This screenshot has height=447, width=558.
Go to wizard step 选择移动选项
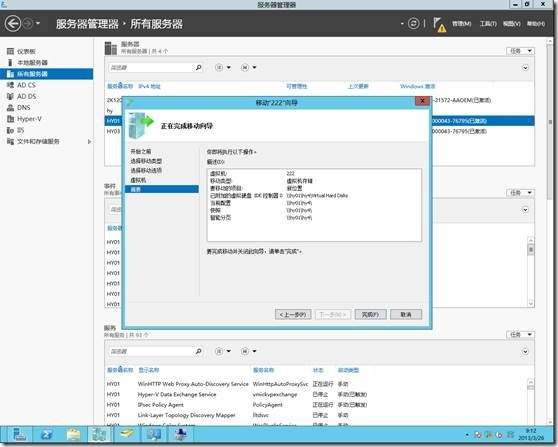click(x=146, y=170)
